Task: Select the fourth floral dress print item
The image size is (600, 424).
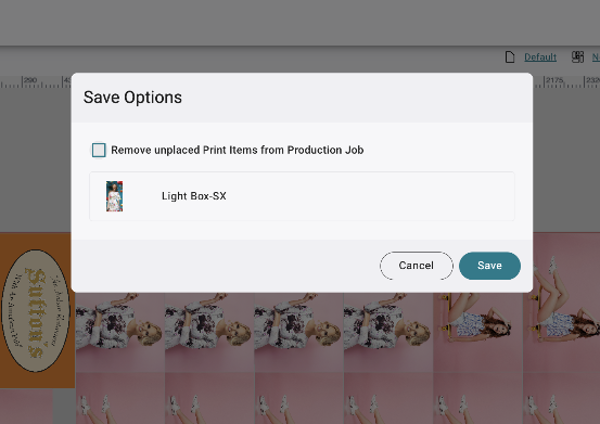Action: tap(387, 330)
